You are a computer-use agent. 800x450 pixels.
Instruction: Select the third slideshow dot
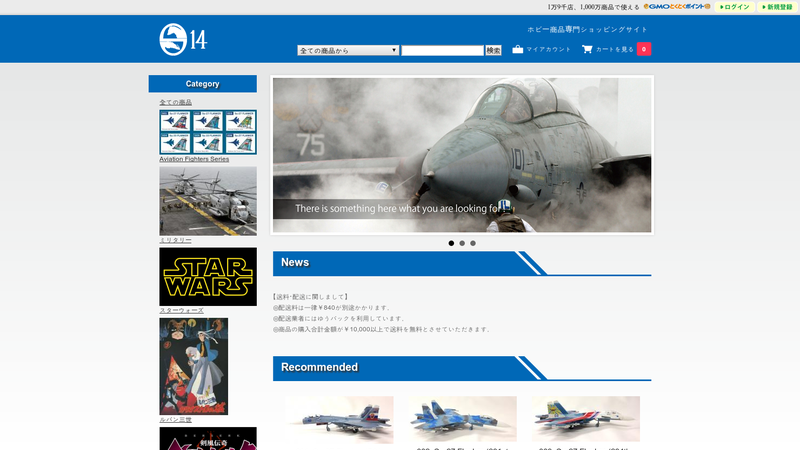473,243
